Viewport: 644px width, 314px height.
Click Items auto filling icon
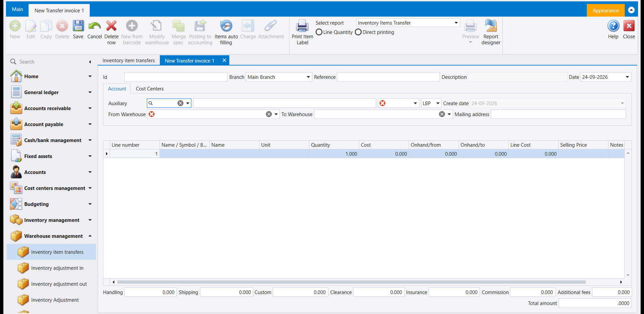(x=226, y=26)
